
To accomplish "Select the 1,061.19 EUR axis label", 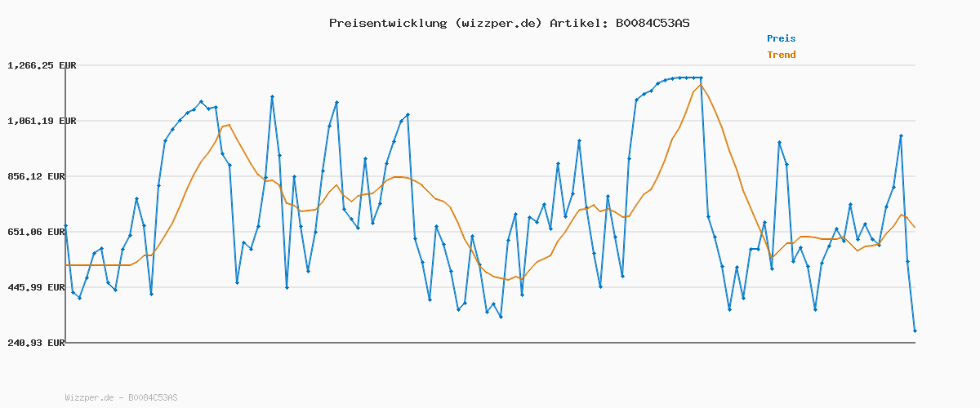I will [42, 121].
